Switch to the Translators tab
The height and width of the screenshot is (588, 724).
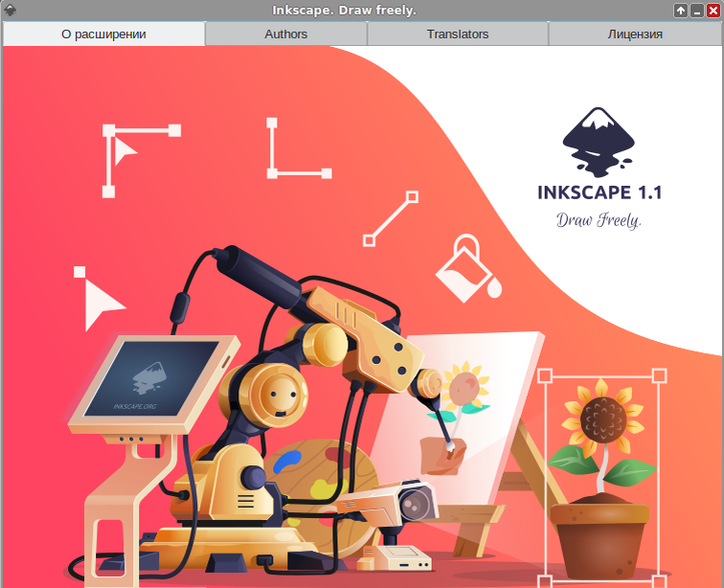pyautogui.click(x=457, y=34)
